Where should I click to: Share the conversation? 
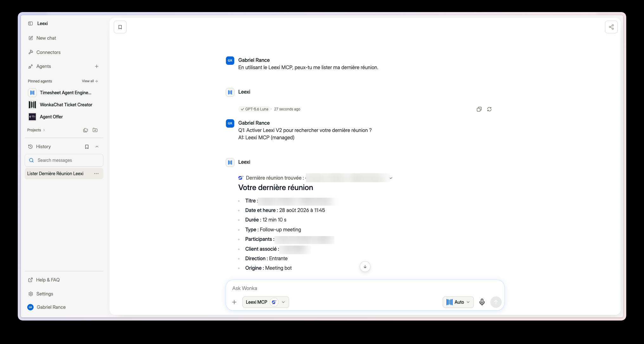(x=611, y=27)
